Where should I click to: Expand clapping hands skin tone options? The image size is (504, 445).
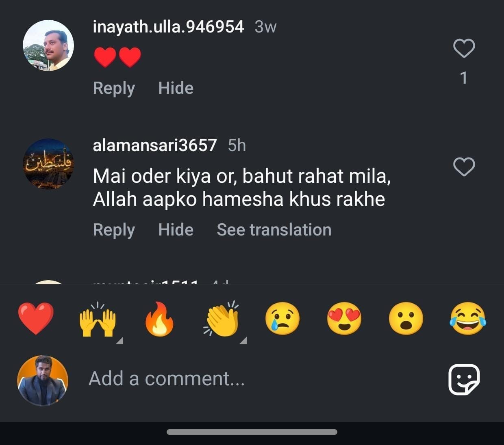point(243,341)
